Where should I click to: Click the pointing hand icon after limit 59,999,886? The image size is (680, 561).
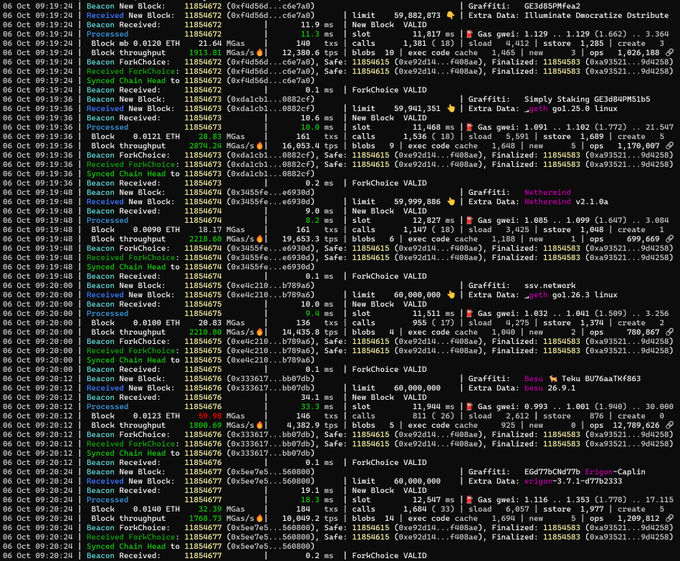451,202
